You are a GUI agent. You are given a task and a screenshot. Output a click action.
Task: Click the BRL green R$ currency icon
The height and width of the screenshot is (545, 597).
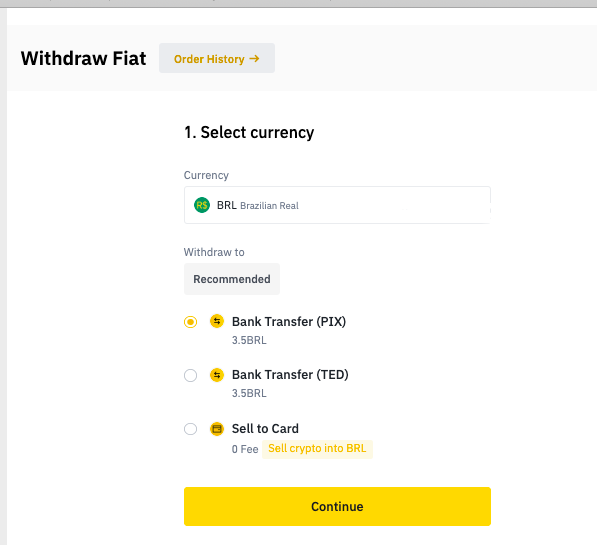[202, 205]
